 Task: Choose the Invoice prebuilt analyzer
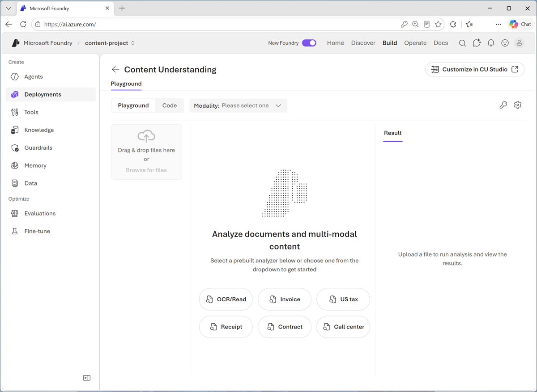pyautogui.click(x=285, y=299)
